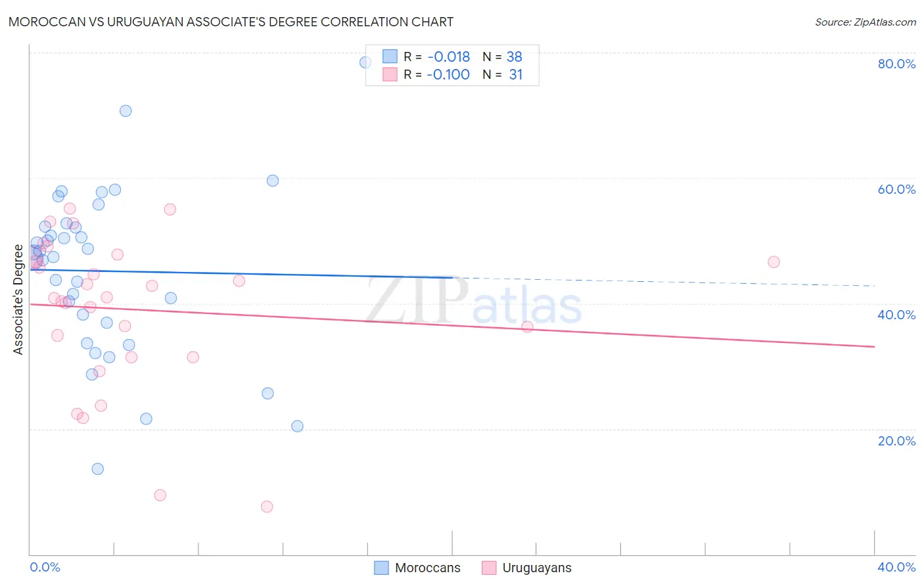924x586 pixels.
Task: Click the blue swatch beside R = -0.018
Action: point(390,56)
